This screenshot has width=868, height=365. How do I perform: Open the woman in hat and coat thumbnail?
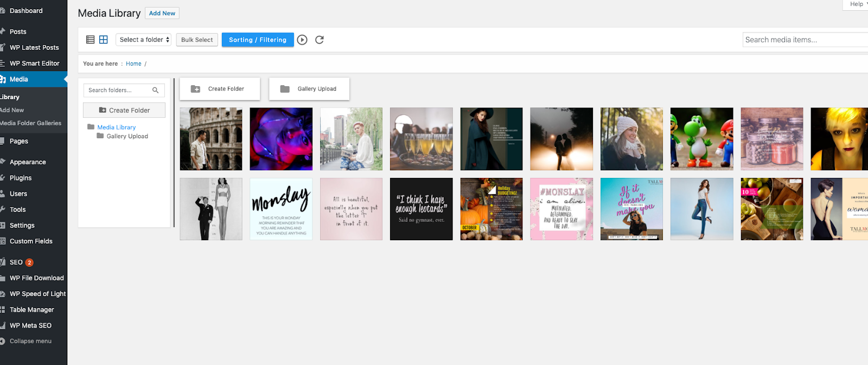pyautogui.click(x=492, y=139)
